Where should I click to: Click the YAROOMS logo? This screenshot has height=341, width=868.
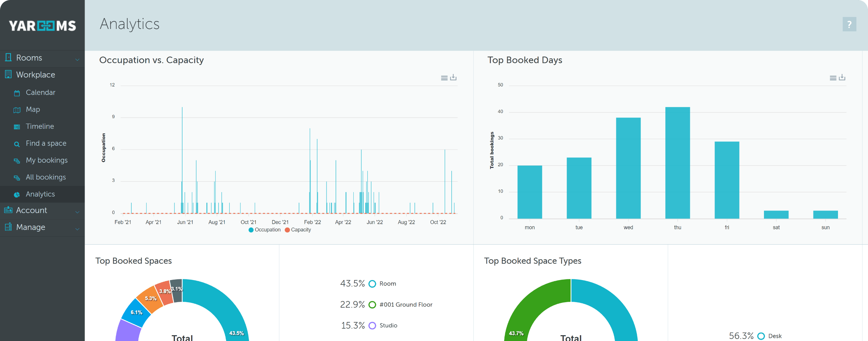point(42,26)
